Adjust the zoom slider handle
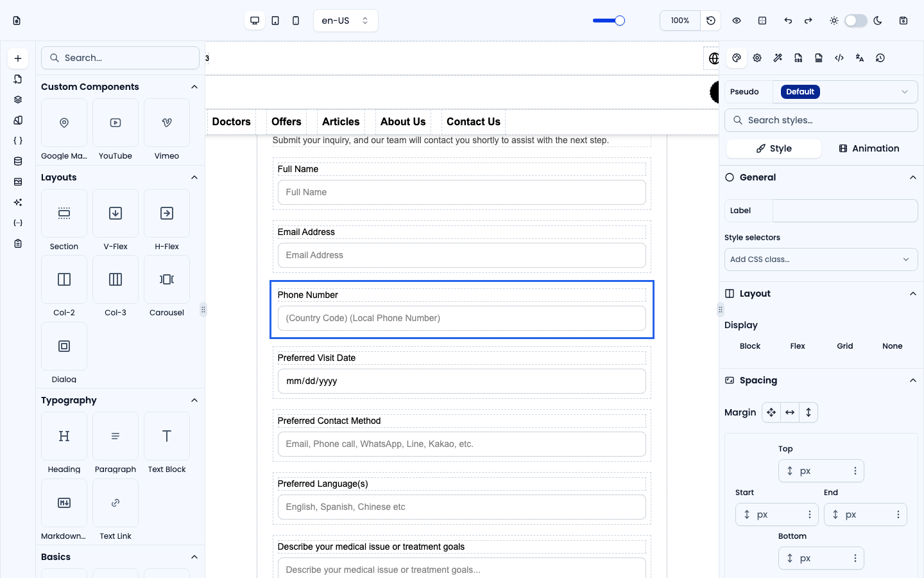Screen dimensions: 924x578 [x=620, y=21]
